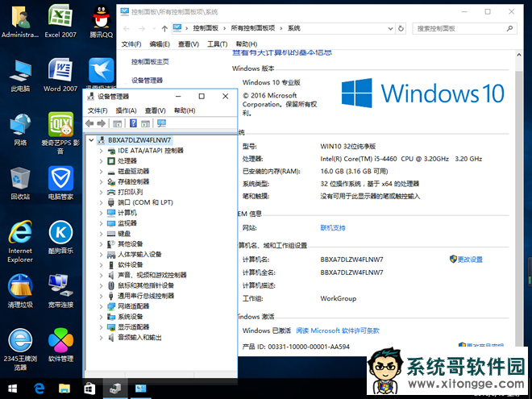Open 帮助(H) menu in Device Manager

[185, 110]
